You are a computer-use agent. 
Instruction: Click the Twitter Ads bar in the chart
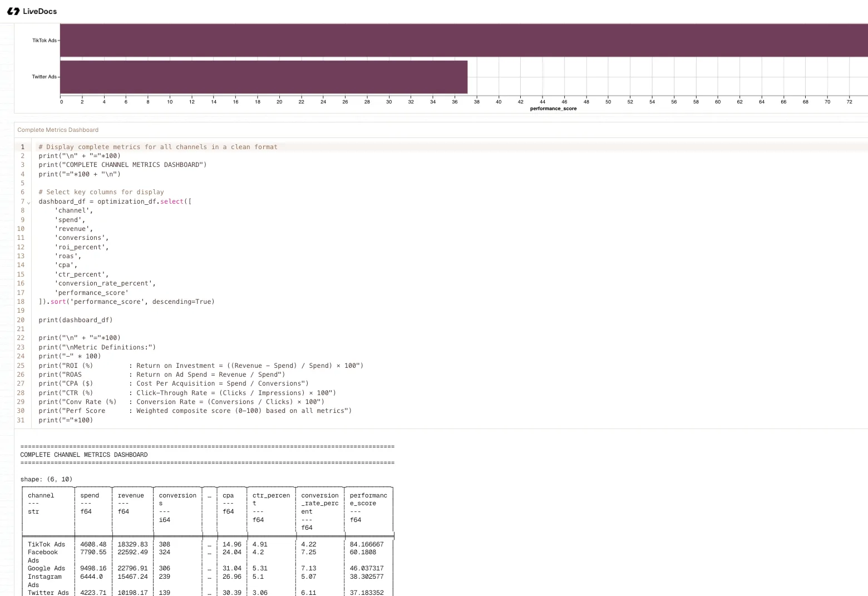click(x=263, y=77)
